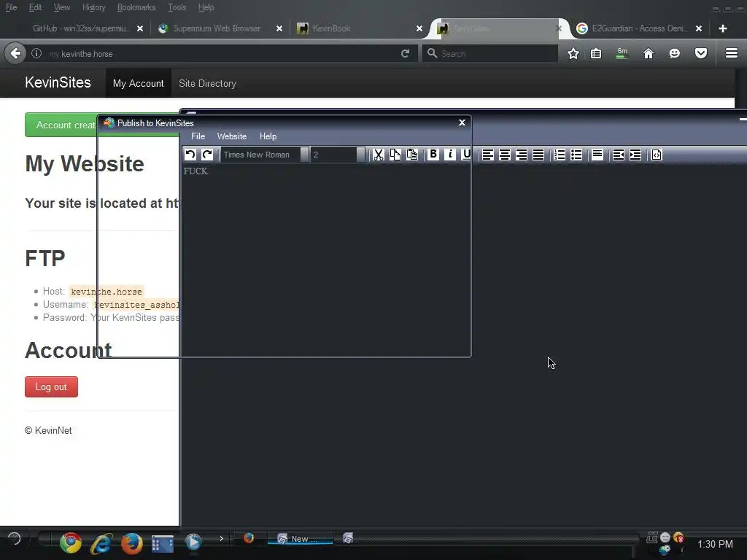This screenshot has width=747, height=560.
Task: Click the smiley chat icon in browser toolbar
Action: [674, 54]
